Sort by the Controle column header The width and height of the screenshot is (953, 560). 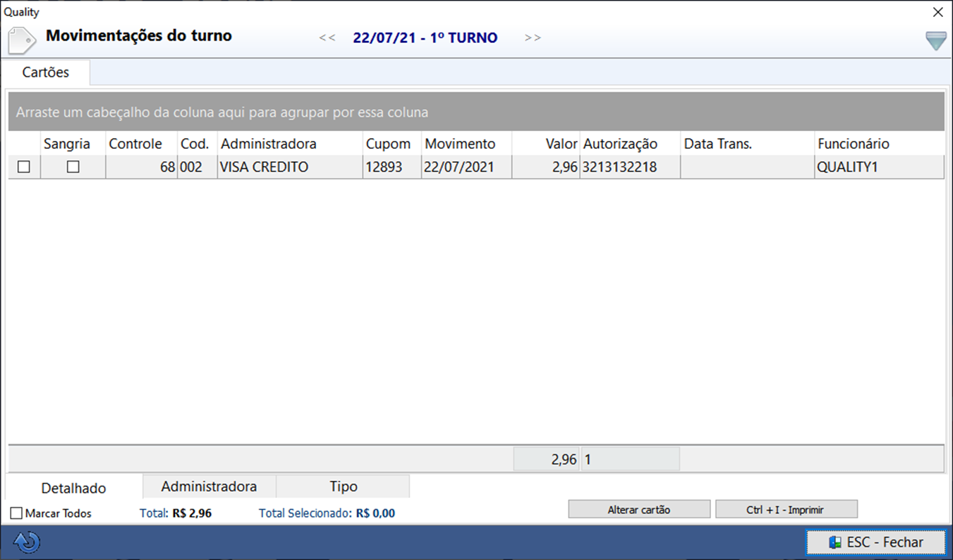click(x=141, y=144)
